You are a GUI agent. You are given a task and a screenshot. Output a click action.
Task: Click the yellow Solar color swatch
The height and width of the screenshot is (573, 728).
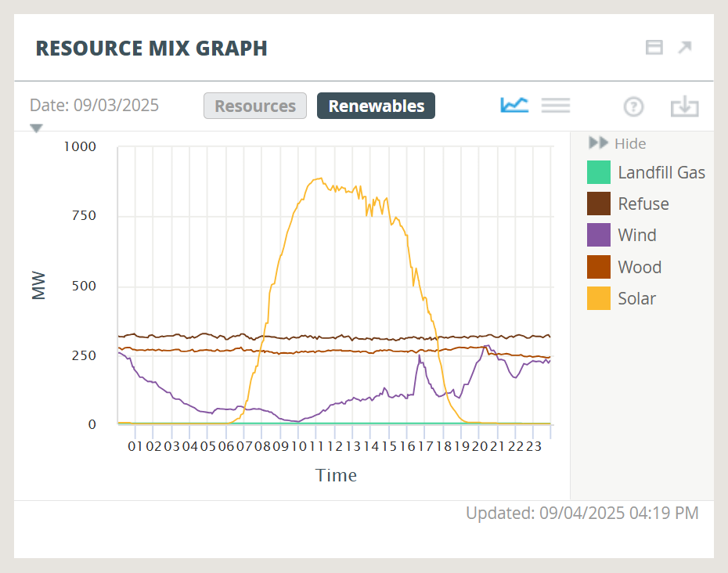(x=599, y=298)
